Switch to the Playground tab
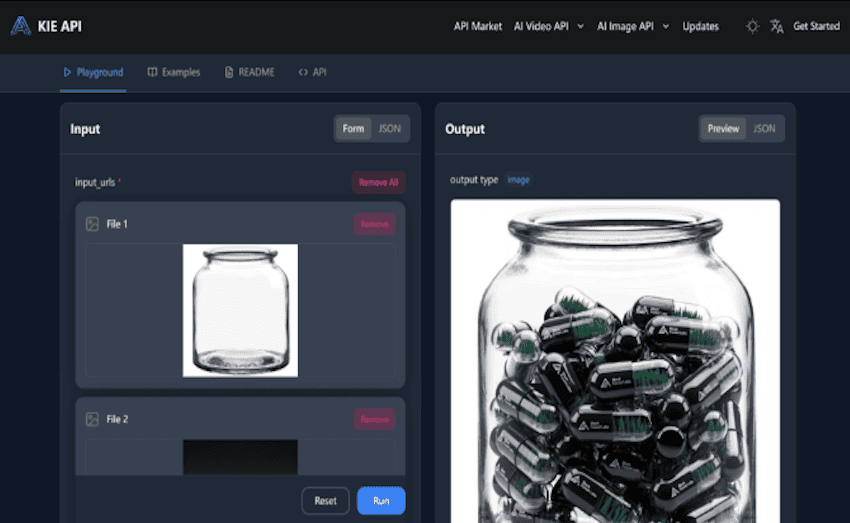850x523 pixels. click(x=93, y=72)
